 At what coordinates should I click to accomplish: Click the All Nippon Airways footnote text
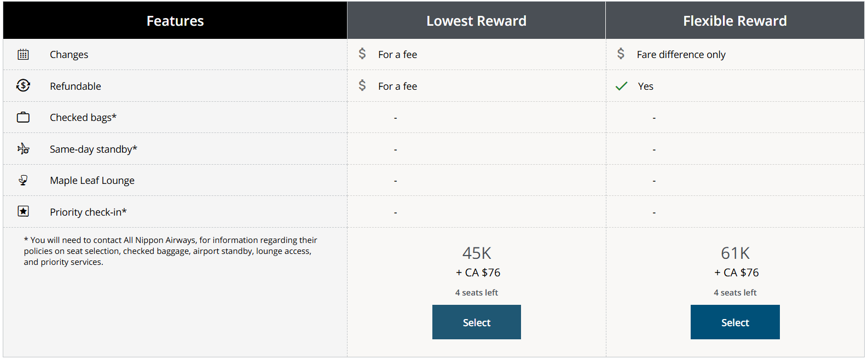(x=170, y=251)
